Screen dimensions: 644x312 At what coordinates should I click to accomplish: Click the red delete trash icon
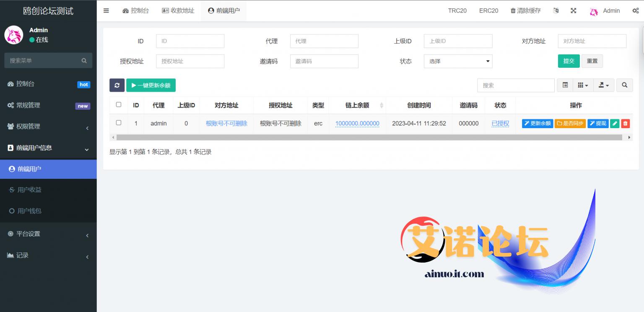(625, 123)
